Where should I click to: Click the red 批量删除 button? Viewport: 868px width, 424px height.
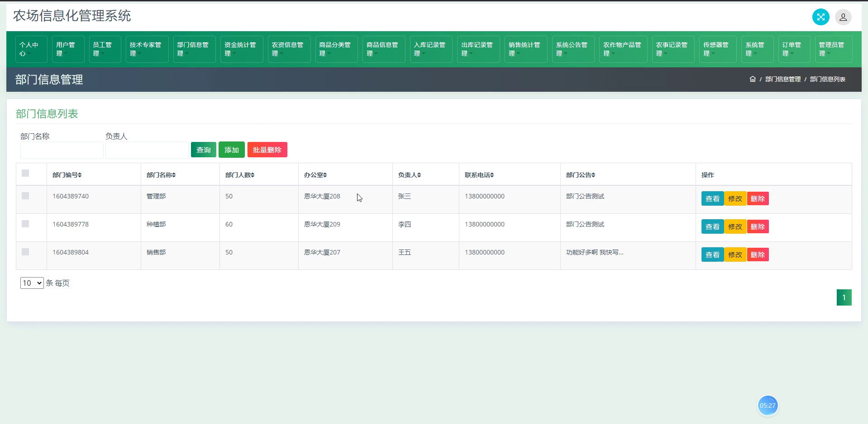pos(267,150)
